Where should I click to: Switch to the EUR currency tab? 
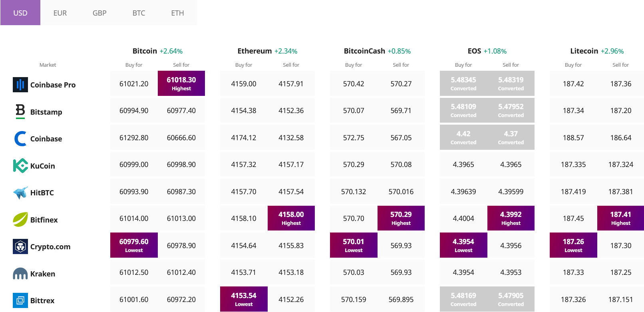pyautogui.click(x=60, y=13)
